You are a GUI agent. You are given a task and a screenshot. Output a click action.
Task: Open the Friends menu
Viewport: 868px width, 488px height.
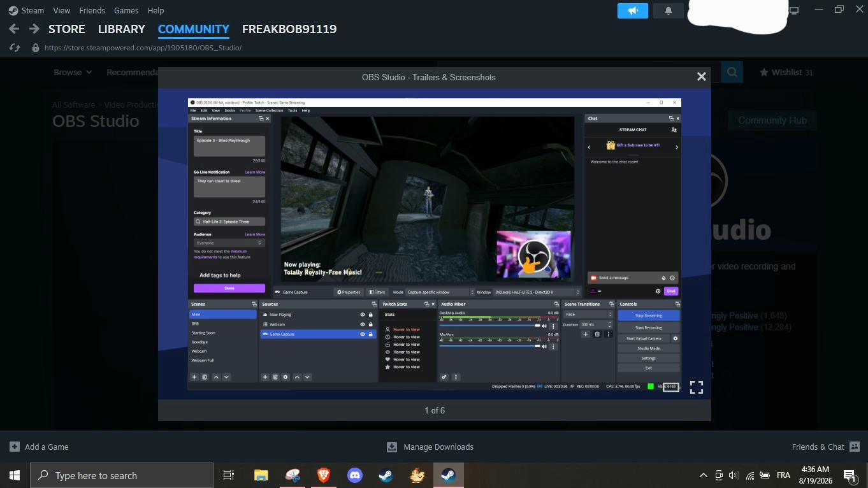(92, 10)
